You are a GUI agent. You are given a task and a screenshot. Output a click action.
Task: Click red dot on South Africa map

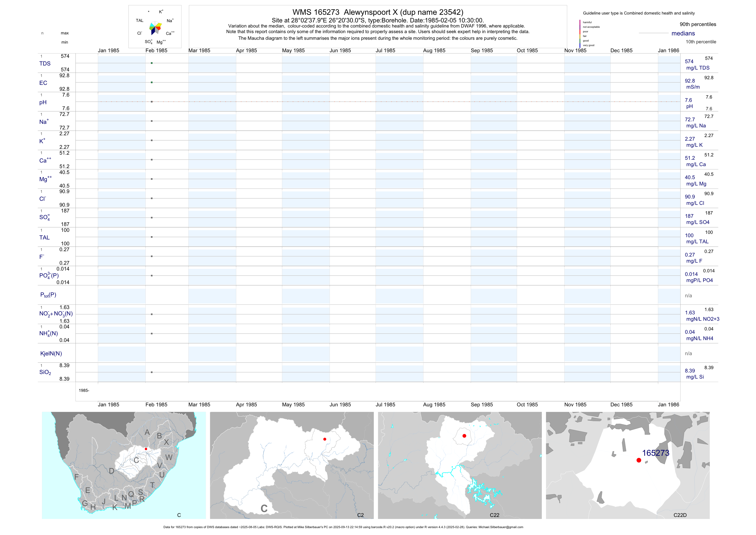(146, 449)
